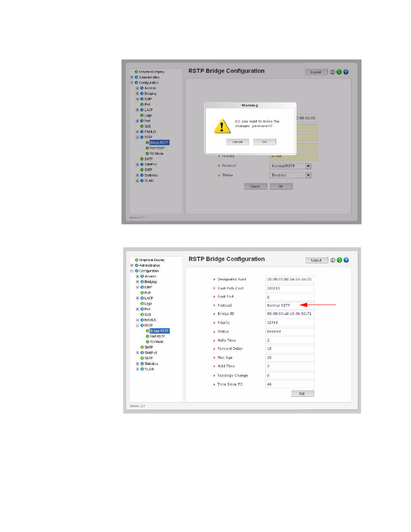Click the form Cancel button below Status dropdown
The image size is (411, 532).
tap(255, 187)
